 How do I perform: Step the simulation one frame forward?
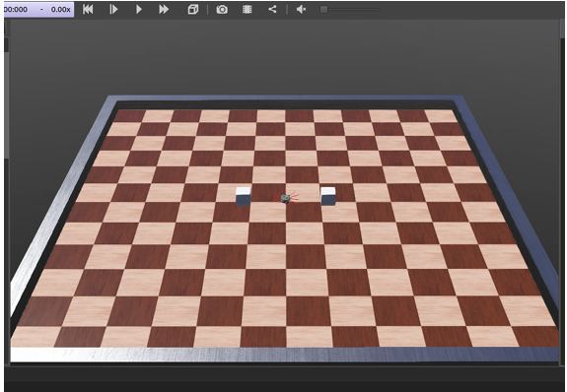113,10
